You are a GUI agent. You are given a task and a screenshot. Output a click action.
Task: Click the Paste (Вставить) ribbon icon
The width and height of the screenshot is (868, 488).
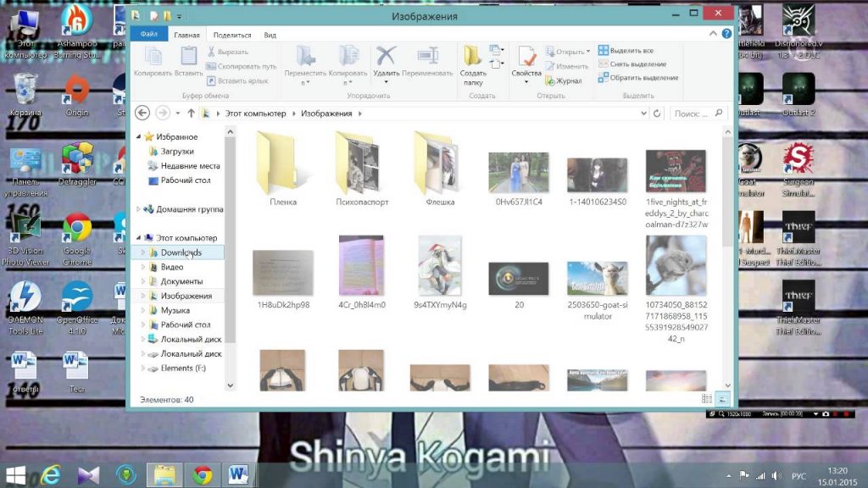click(188, 57)
